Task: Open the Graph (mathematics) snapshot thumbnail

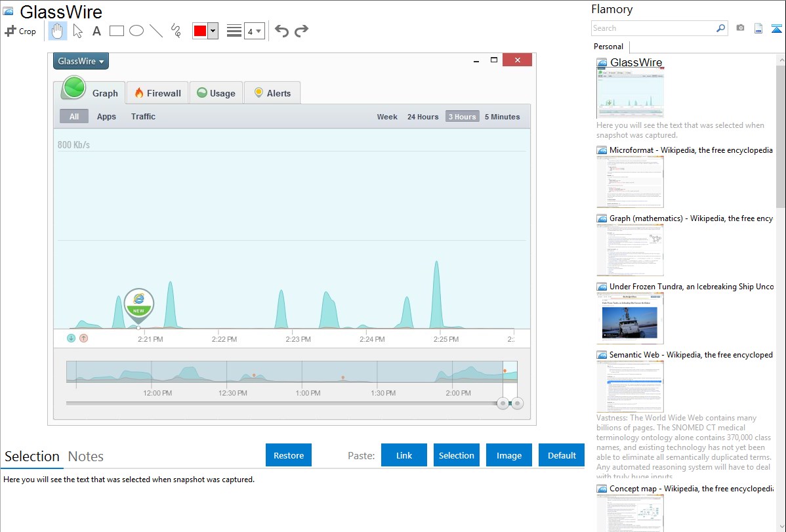Action: click(x=630, y=250)
